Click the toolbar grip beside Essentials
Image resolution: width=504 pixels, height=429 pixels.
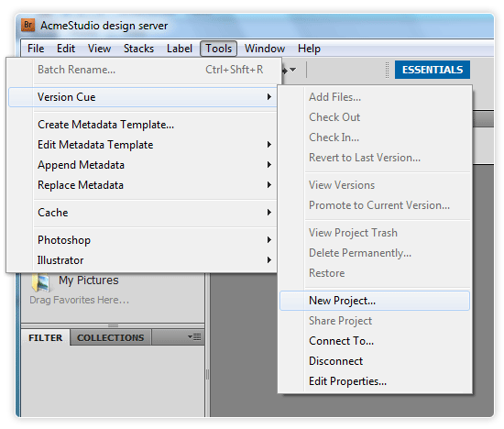(x=387, y=70)
